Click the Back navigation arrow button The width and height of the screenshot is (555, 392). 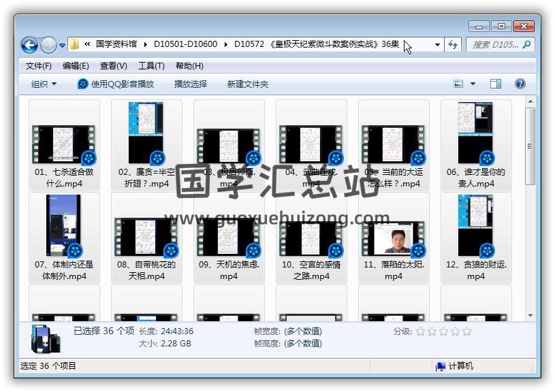29,45
